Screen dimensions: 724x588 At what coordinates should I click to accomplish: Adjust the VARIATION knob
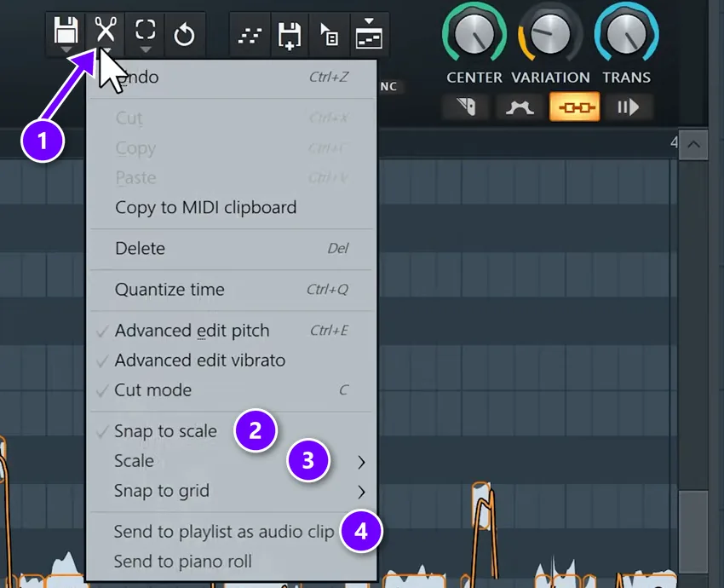[550, 35]
